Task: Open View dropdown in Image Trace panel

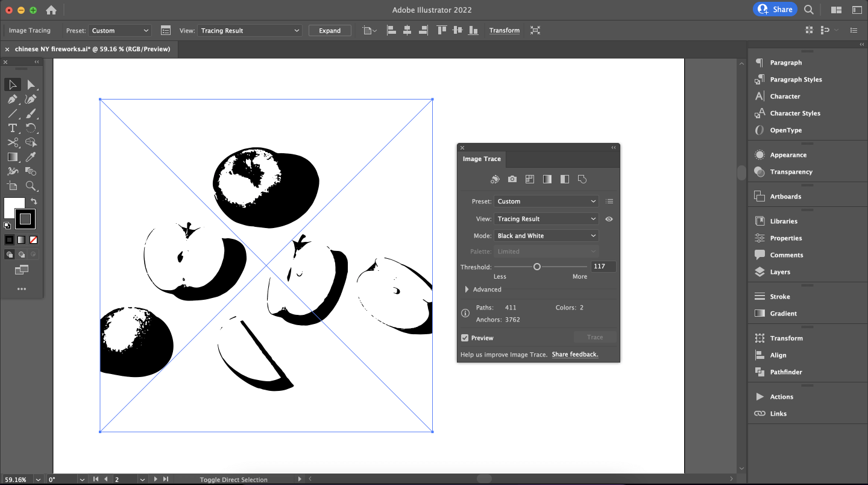Action: pos(546,219)
